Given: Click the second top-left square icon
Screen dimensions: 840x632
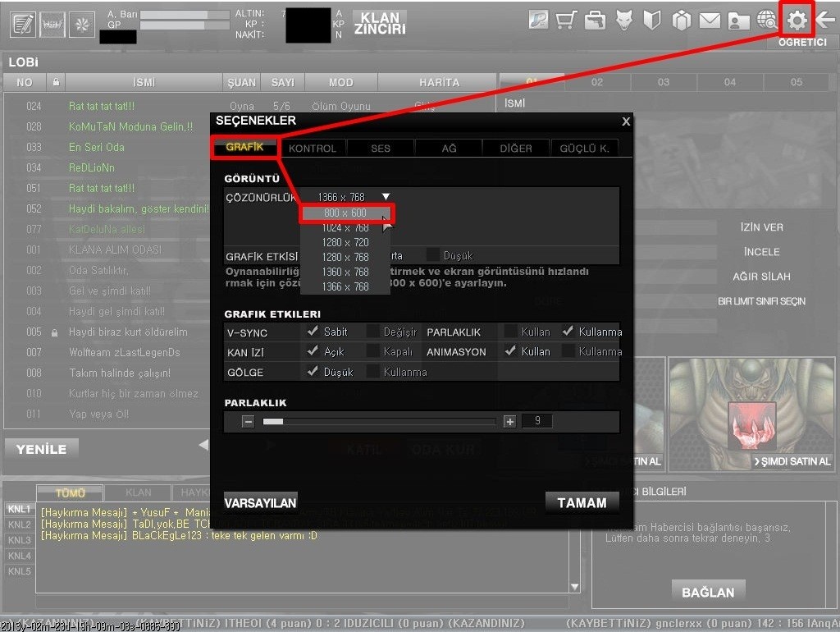Looking at the screenshot, I should click(52, 24).
